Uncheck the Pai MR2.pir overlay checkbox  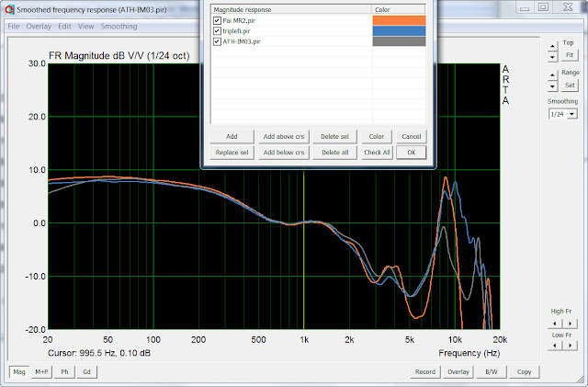[217, 20]
